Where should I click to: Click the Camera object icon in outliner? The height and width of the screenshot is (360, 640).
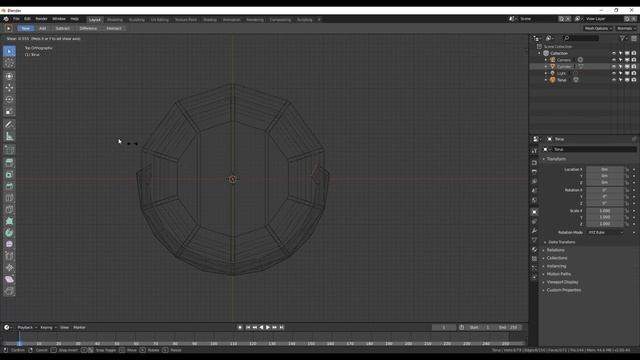[553, 60]
